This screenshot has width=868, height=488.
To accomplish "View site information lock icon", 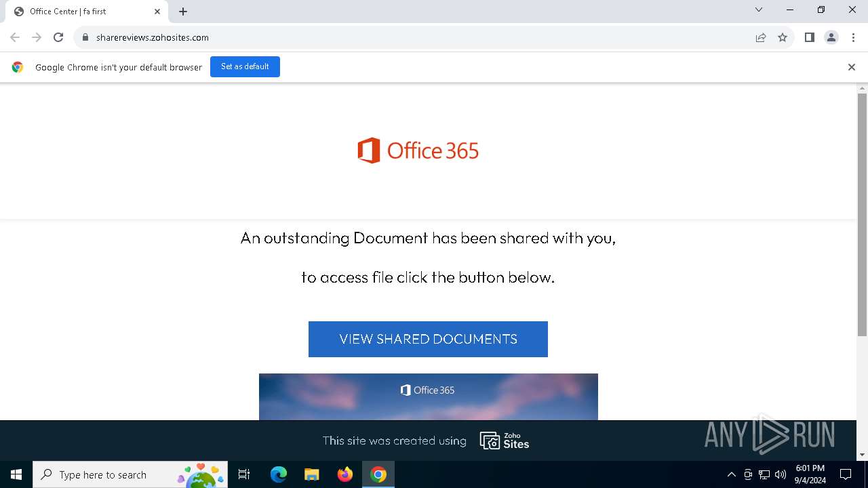I will click(x=85, y=37).
